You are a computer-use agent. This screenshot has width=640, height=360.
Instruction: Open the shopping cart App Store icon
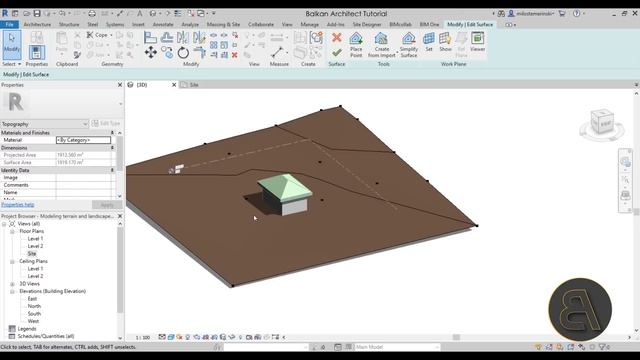[562, 13]
